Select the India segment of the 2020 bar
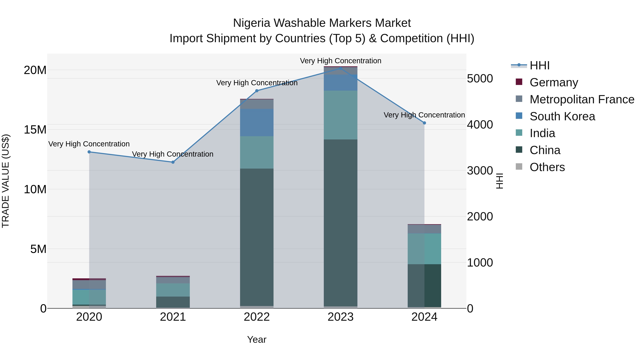This screenshot has width=644, height=362. pos(89,297)
